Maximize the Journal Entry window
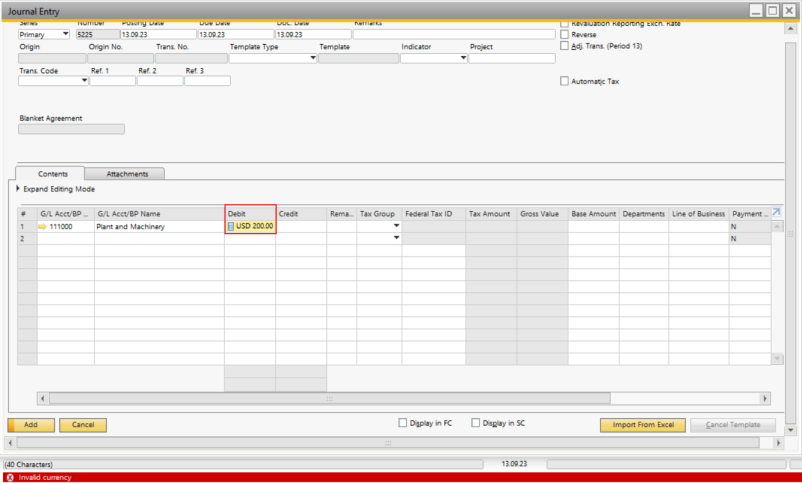Image resolution: width=802 pixels, height=483 pixels. (772, 11)
